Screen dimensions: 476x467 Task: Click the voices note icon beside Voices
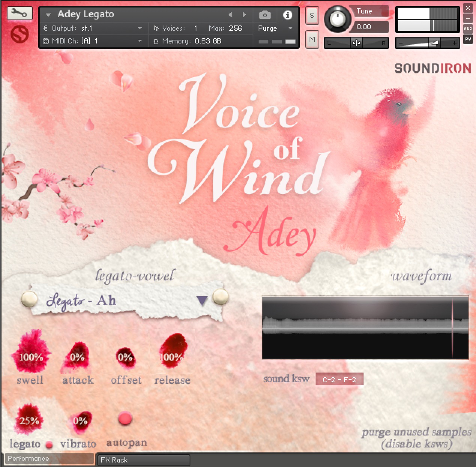(156, 28)
